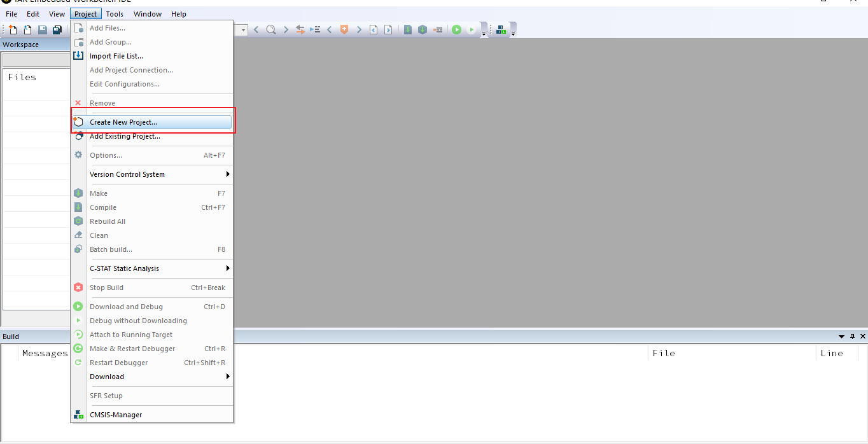Screen dimensions: 868x444
Task: Click the Compile icon in toolbar
Action: point(408,30)
